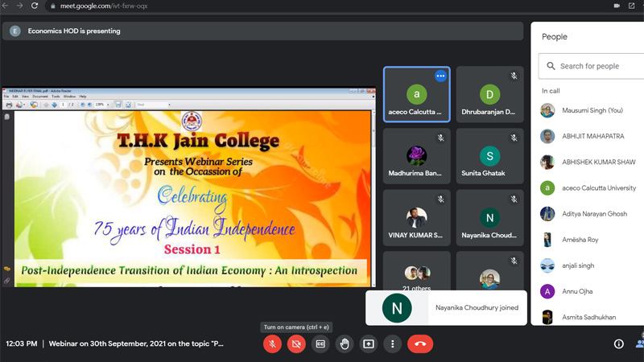Search for people field
644x362 pixels.
592,66
